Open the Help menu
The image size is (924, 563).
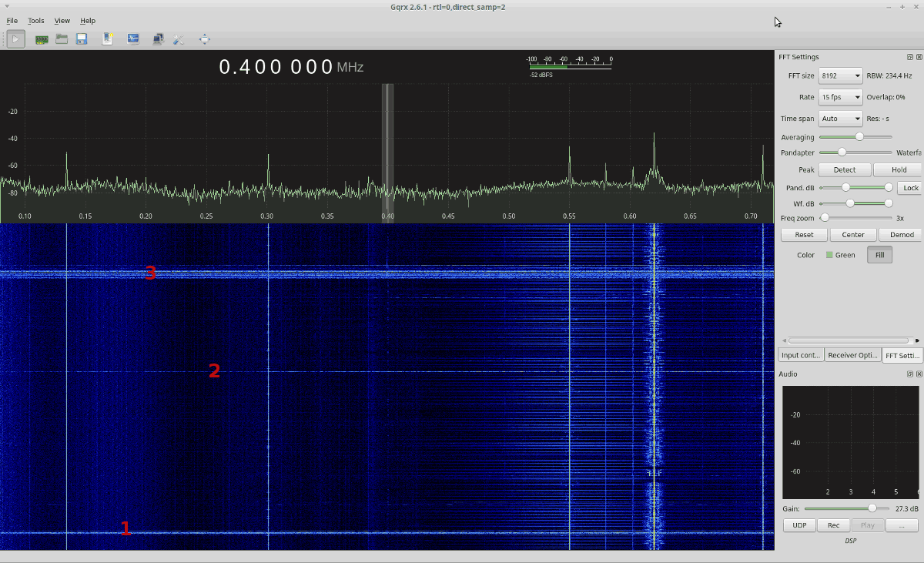coord(88,21)
